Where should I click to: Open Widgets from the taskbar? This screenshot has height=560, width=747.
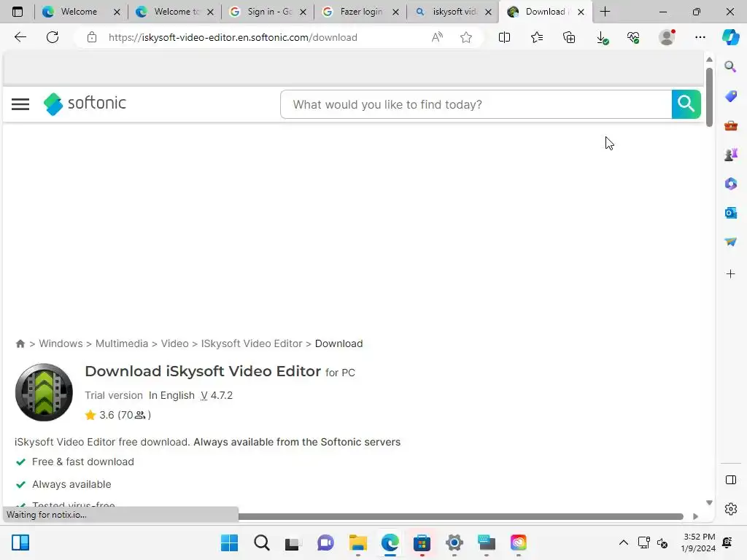click(20, 542)
